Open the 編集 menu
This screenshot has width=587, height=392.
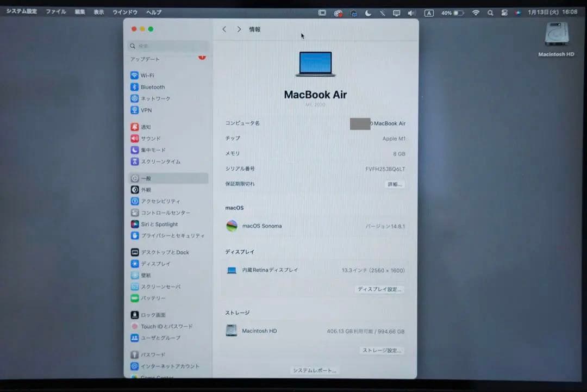80,12
